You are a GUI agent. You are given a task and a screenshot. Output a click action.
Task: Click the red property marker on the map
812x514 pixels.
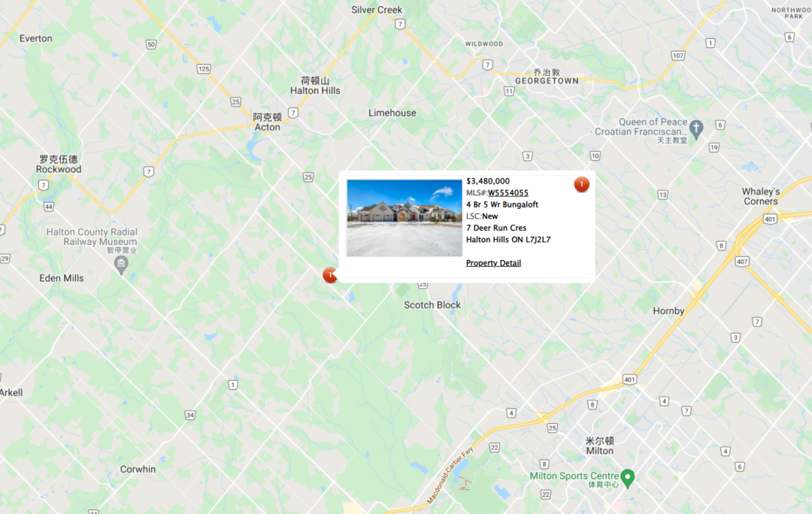330,275
